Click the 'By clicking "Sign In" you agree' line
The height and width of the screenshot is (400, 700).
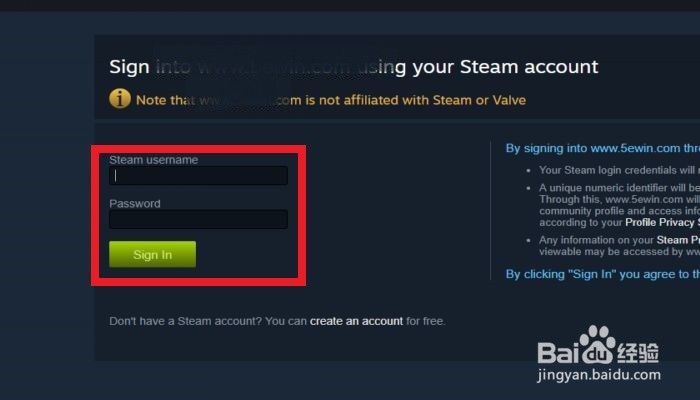[603, 274]
